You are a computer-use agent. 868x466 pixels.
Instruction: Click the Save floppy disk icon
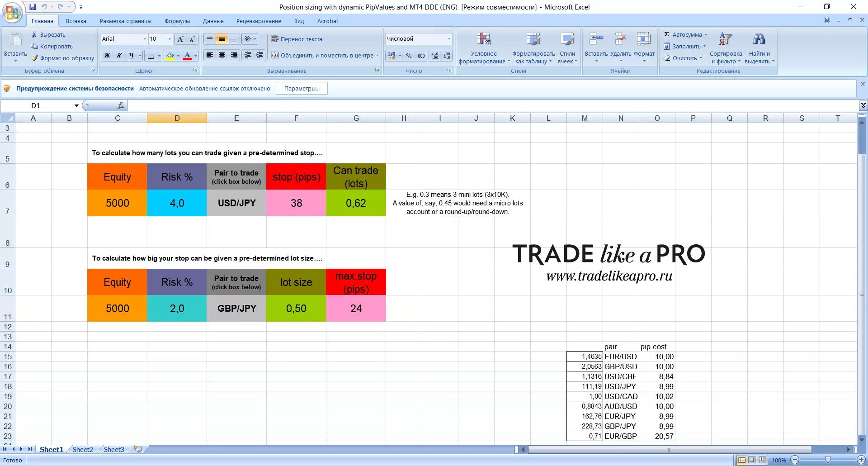pyautogui.click(x=33, y=7)
